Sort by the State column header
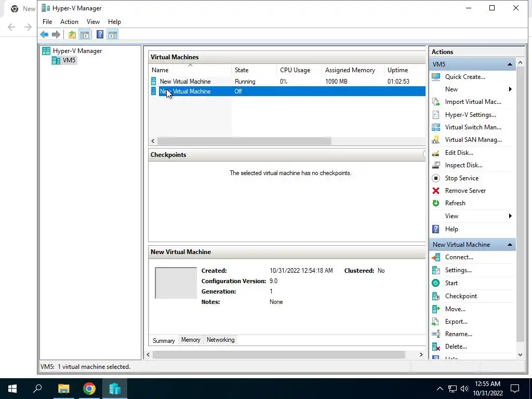The width and height of the screenshot is (532, 399). pyautogui.click(x=254, y=70)
